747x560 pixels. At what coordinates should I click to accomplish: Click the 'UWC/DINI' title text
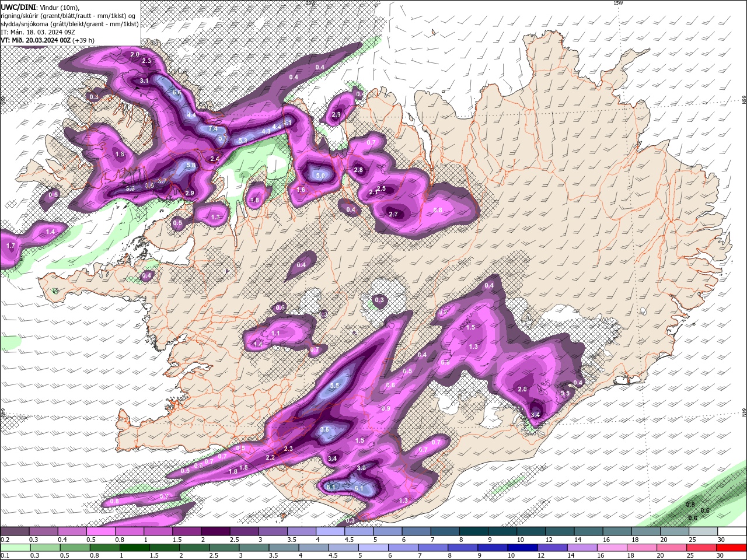pyautogui.click(x=18, y=7)
